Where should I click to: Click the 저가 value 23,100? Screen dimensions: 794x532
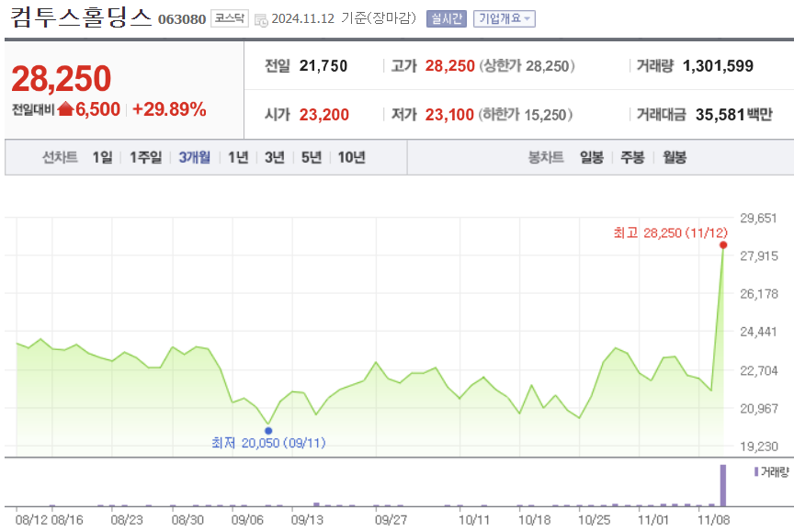[449, 115]
